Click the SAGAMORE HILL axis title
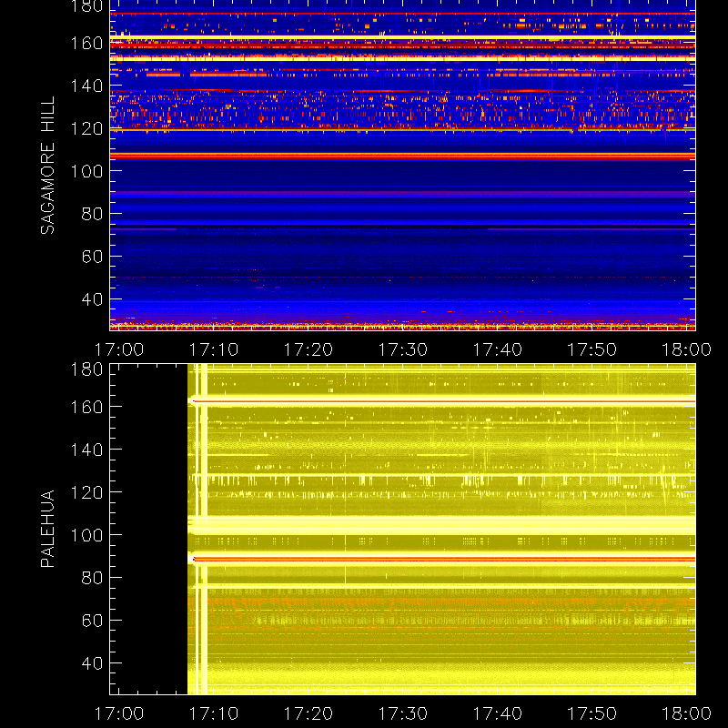Viewport: 728px width, 728px height. 47,166
